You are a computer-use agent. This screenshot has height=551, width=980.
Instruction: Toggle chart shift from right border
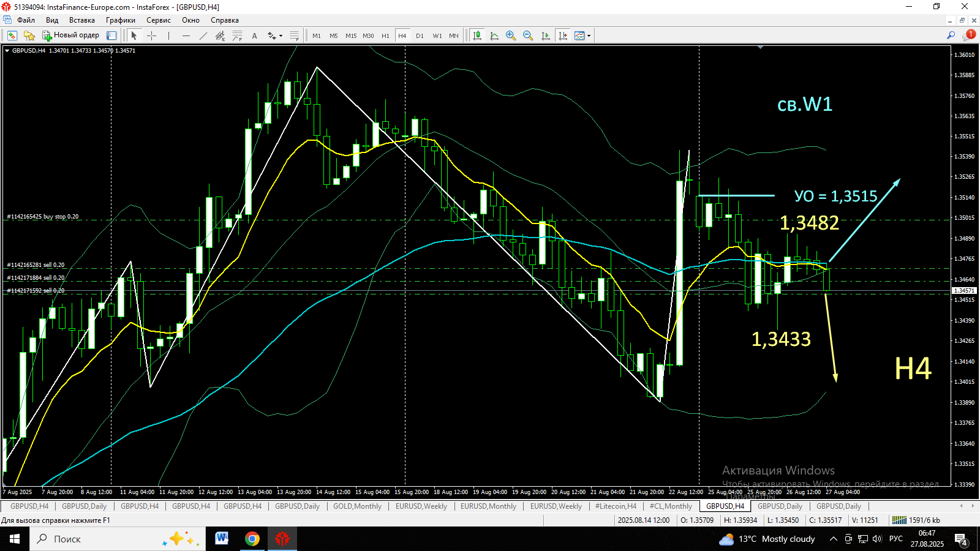pyautogui.click(x=562, y=36)
